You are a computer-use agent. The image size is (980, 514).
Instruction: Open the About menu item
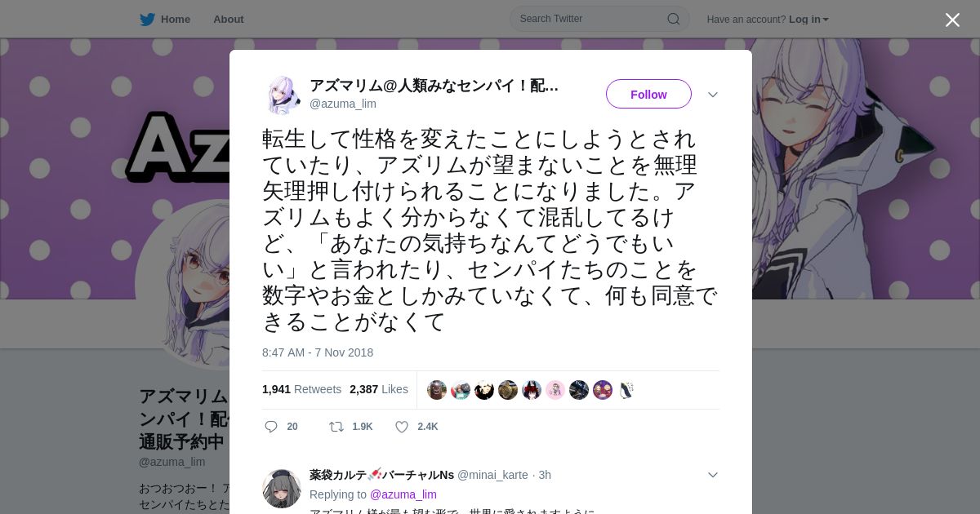click(229, 20)
